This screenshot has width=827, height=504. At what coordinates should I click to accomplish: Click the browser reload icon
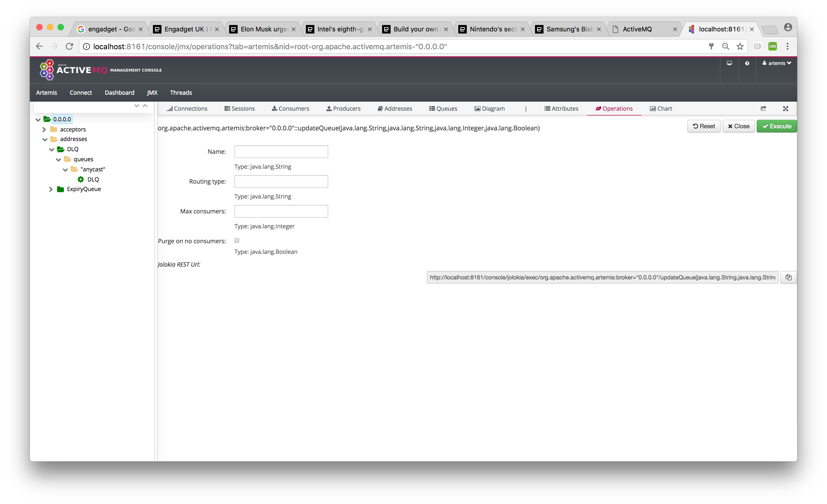[x=70, y=47]
